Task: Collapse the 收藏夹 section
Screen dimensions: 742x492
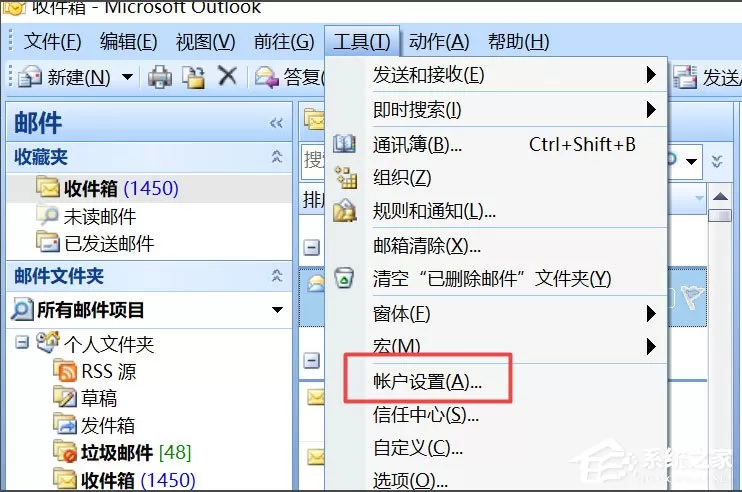Action: [x=277, y=157]
